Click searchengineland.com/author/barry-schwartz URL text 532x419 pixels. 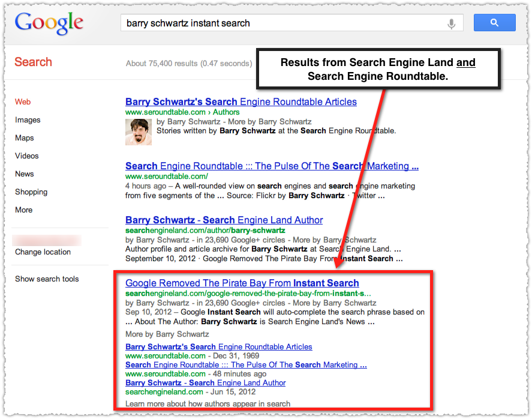tap(205, 231)
